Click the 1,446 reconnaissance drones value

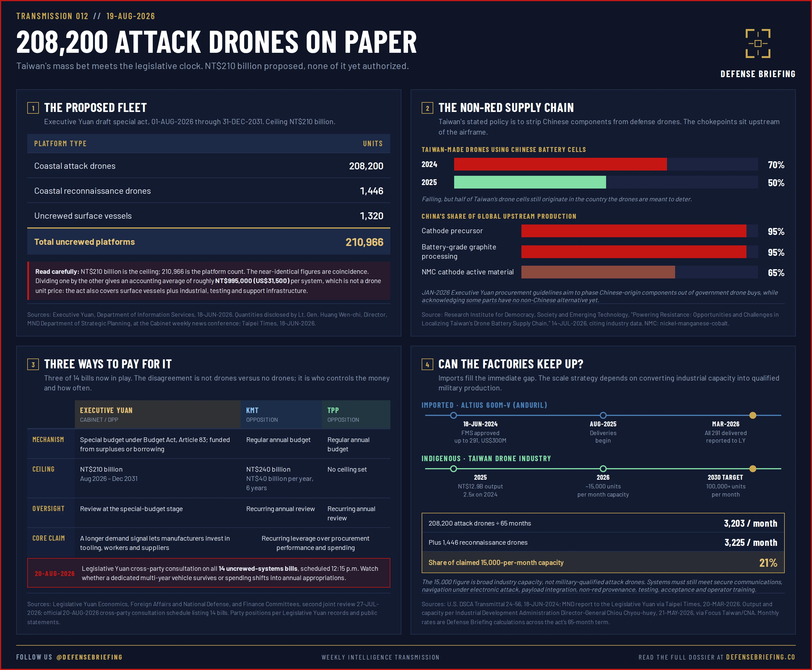(x=371, y=191)
